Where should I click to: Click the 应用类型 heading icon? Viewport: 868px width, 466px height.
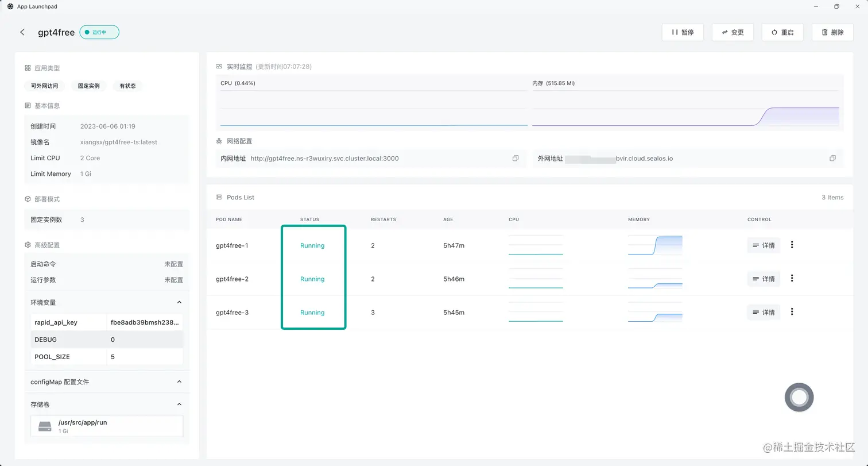[x=28, y=68]
